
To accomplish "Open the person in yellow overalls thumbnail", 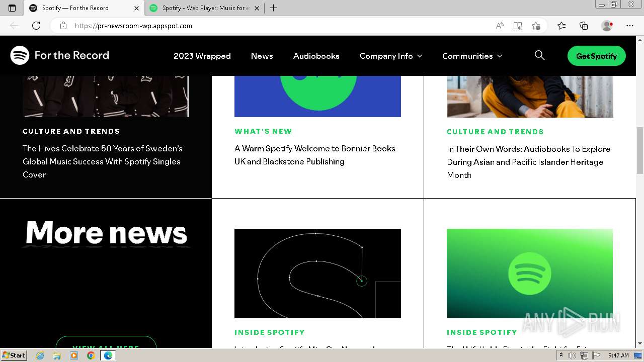I will [530, 97].
